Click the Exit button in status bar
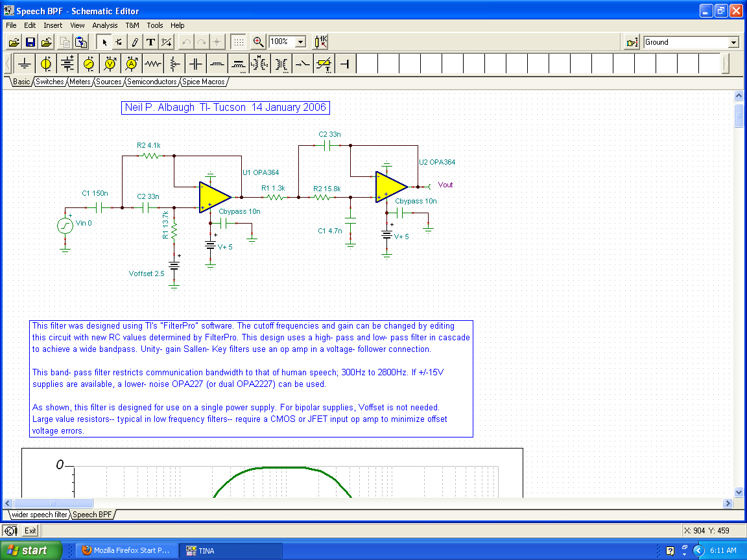Image resolution: width=747 pixels, height=560 pixels. click(x=30, y=530)
